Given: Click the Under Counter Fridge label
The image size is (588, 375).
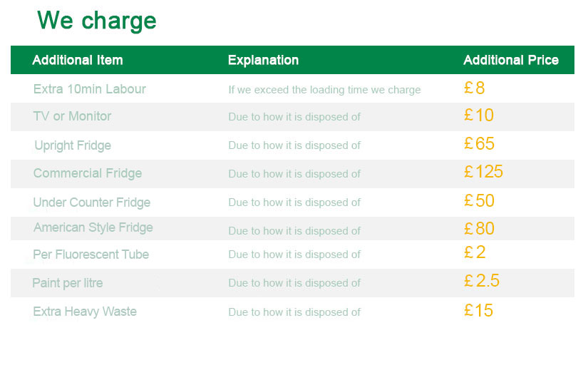Looking at the screenshot, I should [91, 202].
